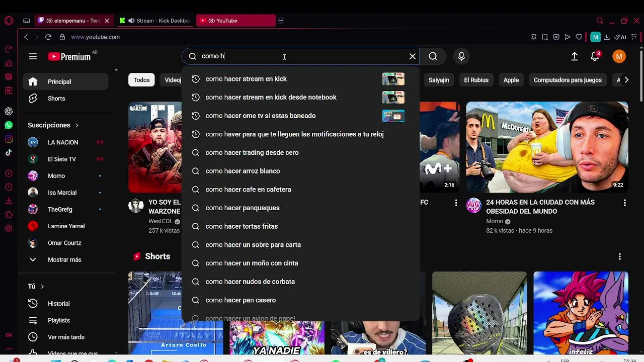Select suggestion como hacer stream en kick
644x362 pixels.
pos(300,79)
